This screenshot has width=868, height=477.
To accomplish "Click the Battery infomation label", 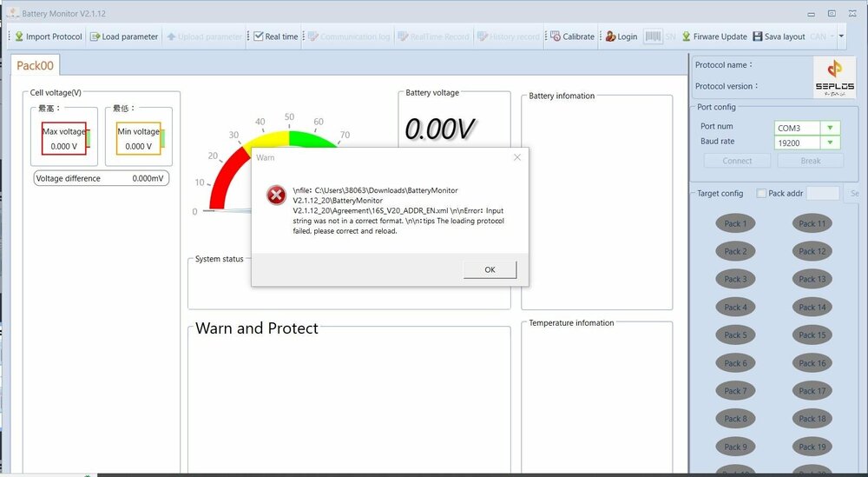I will (562, 96).
